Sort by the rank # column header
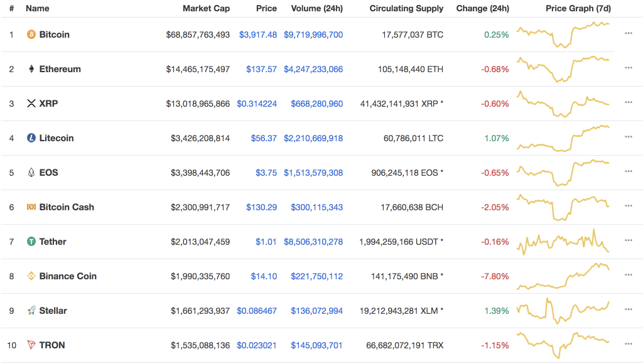The height and width of the screenshot is (364, 643). [x=11, y=8]
